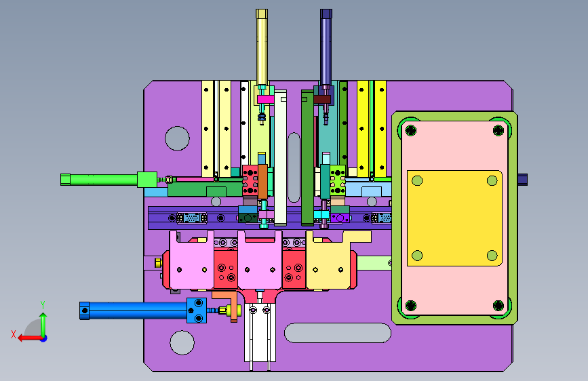588x381 pixels.
Task: Select the green cylinder's square head block
Action: 147,179
